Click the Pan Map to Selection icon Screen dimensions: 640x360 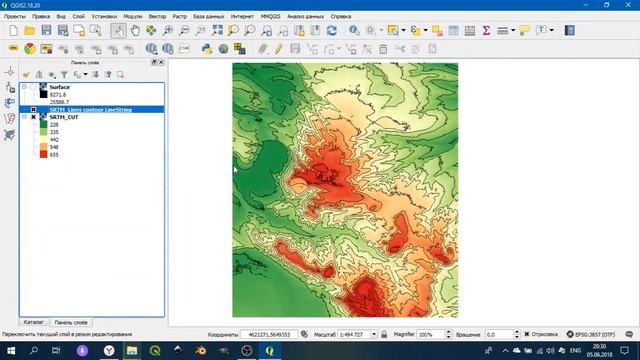click(x=151, y=31)
